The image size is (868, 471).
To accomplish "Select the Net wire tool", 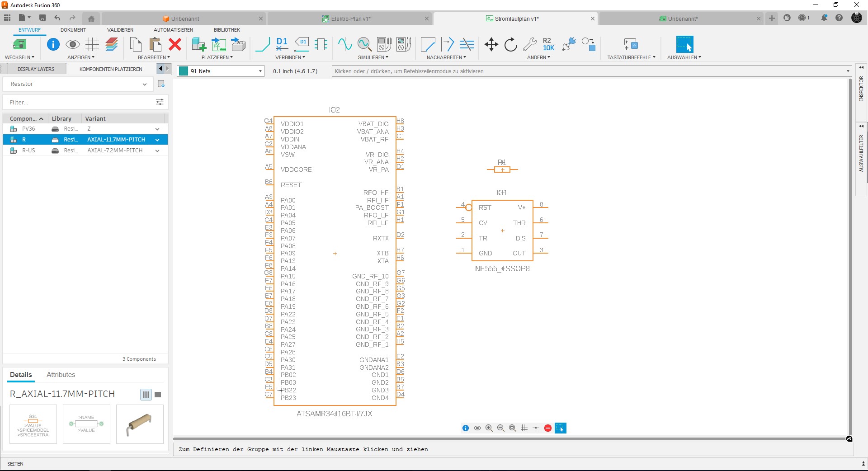I will click(263, 44).
